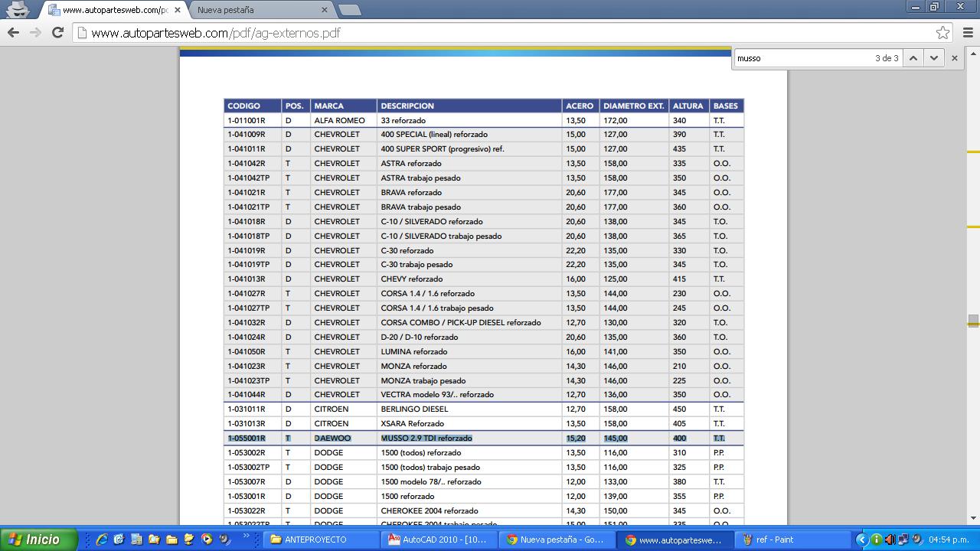Open the folder-search quick launch icon

(154, 540)
